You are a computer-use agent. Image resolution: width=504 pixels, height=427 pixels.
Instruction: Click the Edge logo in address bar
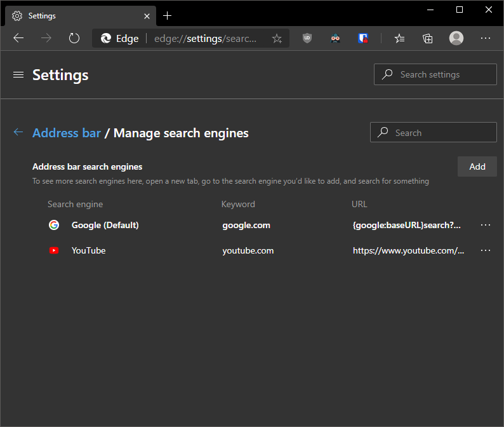pos(106,38)
